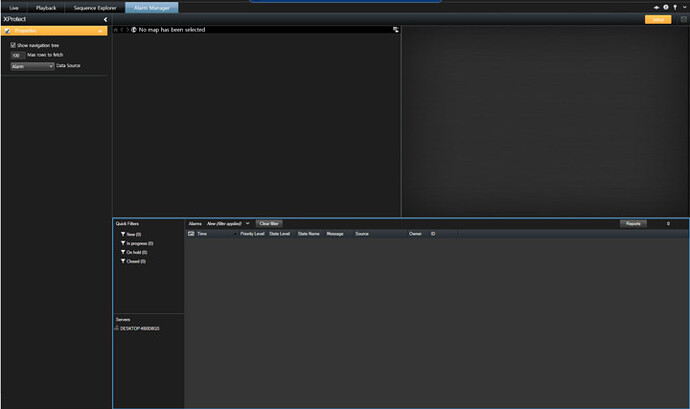The height and width of the screenshot is (409, 690).
Task: Click the Clear filter button
Action: (269, 223)
